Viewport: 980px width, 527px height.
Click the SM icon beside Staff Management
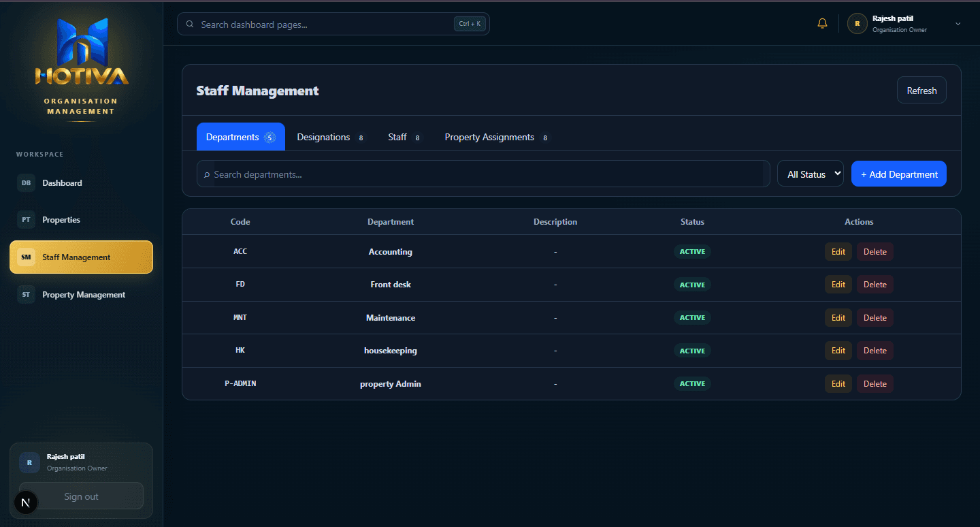(26, 257)
